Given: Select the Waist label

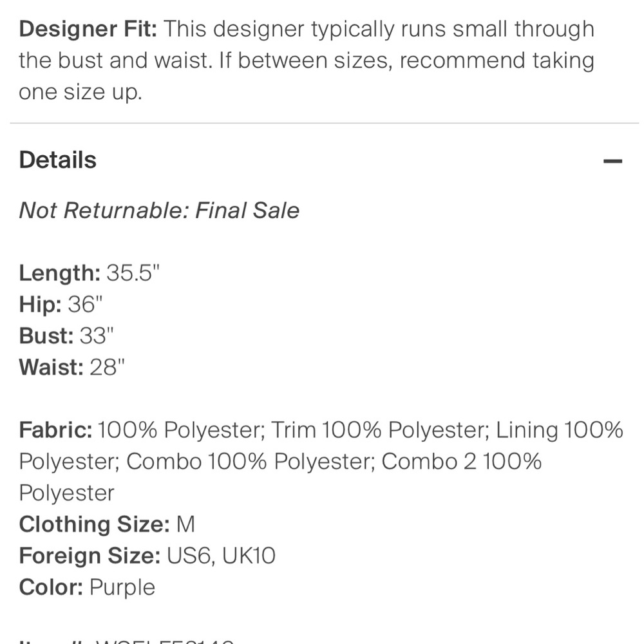Looking at the screenshot, I should [52, 367].
